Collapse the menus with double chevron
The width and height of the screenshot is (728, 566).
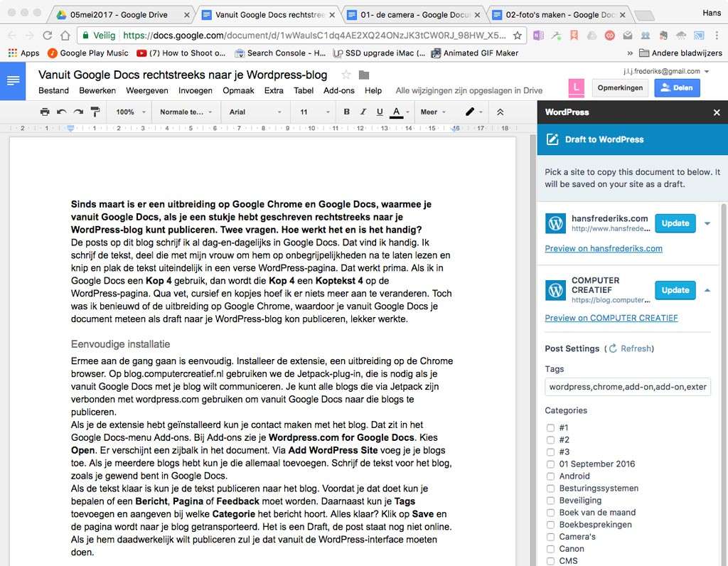point(500,112)
